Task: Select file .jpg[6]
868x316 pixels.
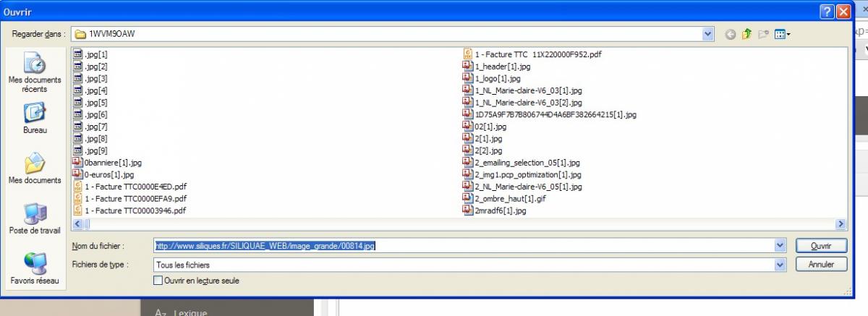Action: coord(96,114)
